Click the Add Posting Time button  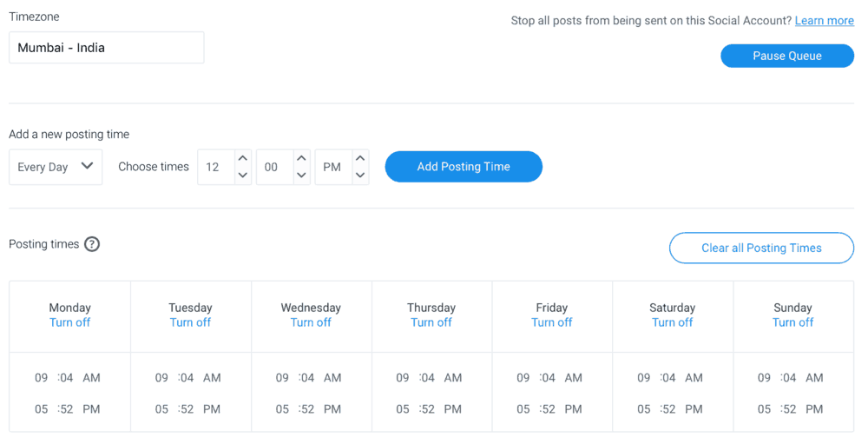pos(464,167)
